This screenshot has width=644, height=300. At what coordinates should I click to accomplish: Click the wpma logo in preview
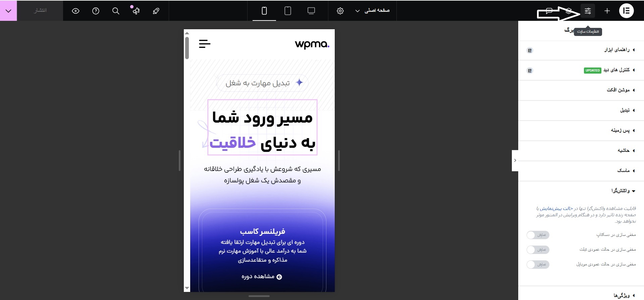312,44
